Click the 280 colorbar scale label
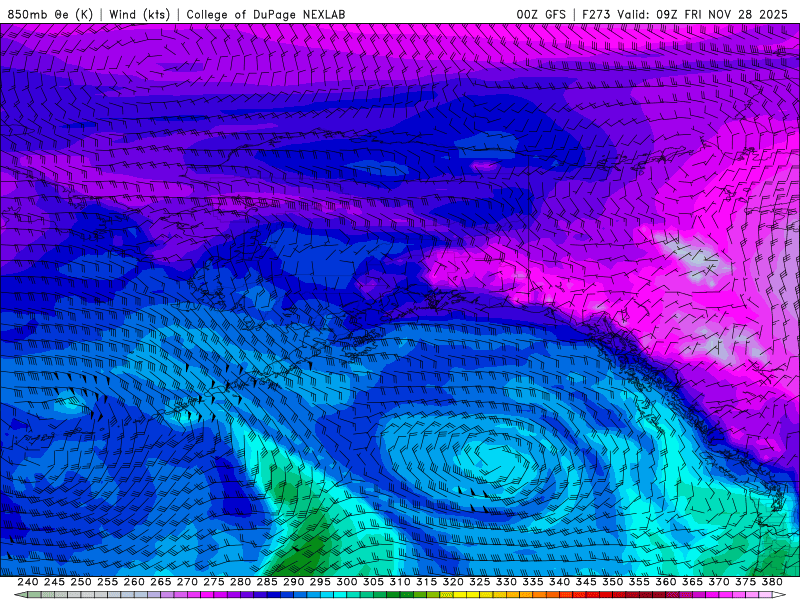 click(x=240, y=582)
